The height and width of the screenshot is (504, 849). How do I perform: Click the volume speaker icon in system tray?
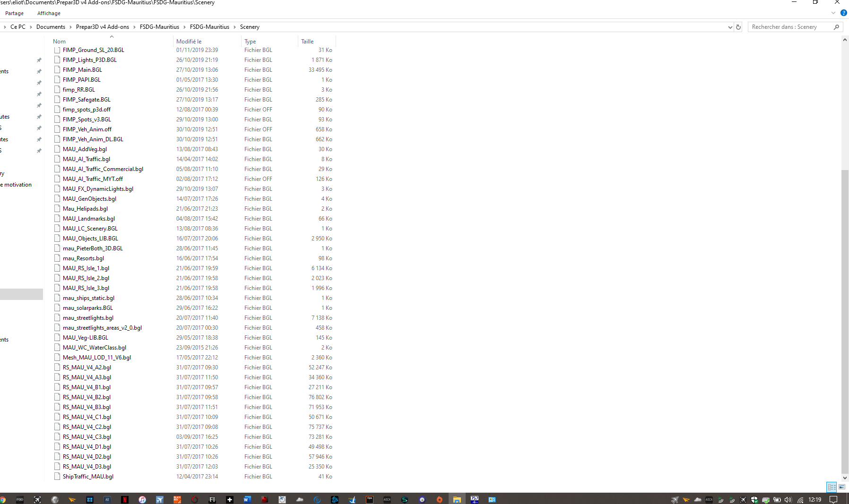788,500
